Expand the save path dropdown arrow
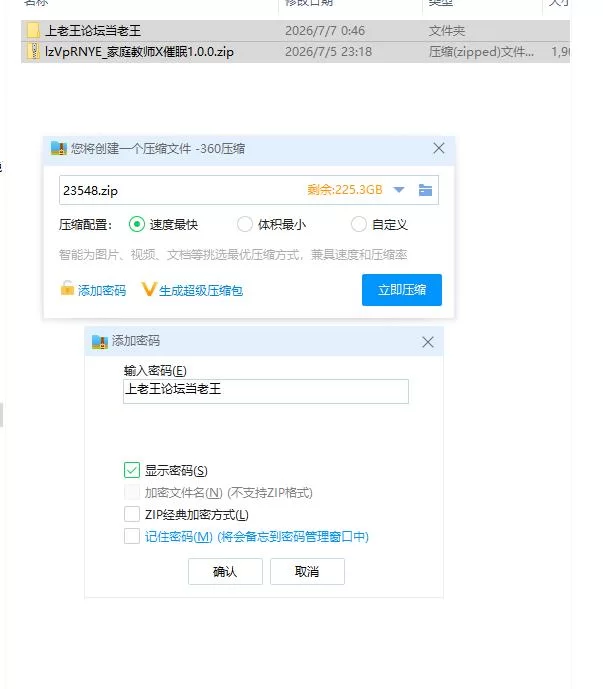The image size is (603, 689). coord(399,190)
